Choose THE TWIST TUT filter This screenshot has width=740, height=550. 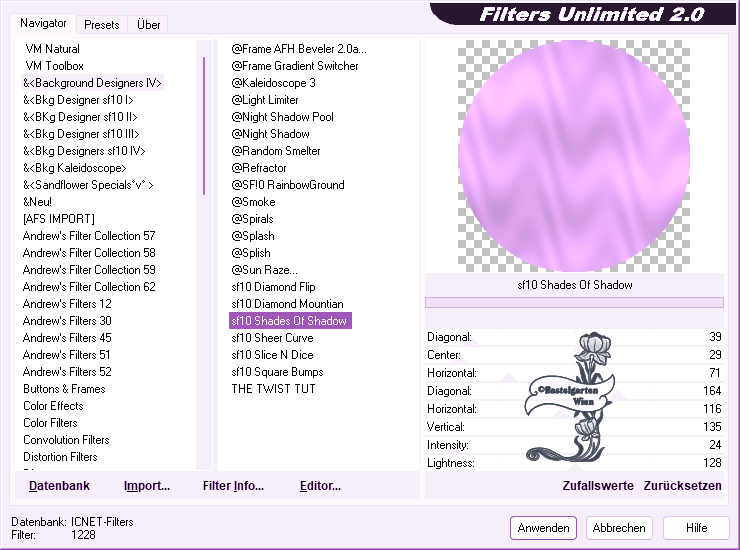(x=273, y=389)
